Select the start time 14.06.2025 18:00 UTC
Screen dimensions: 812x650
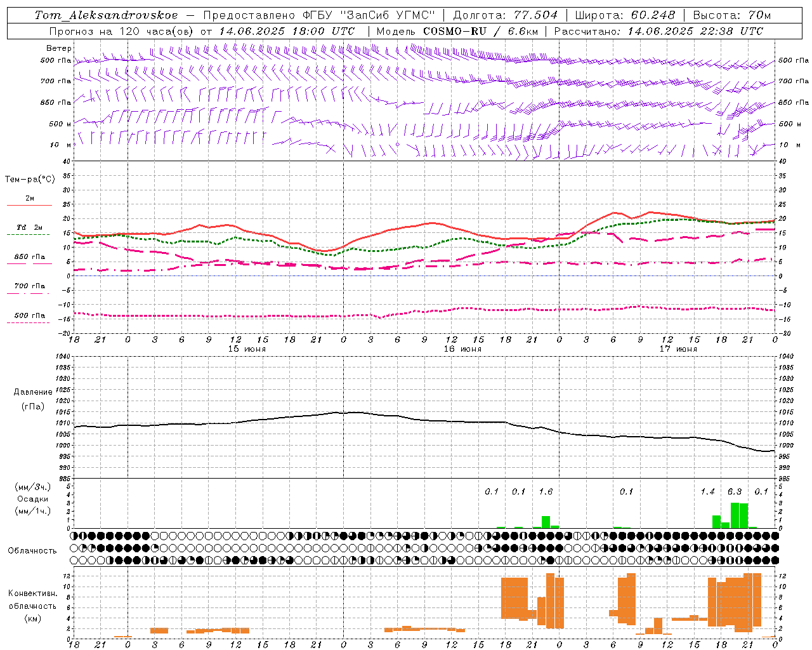(x=287, y=31)
